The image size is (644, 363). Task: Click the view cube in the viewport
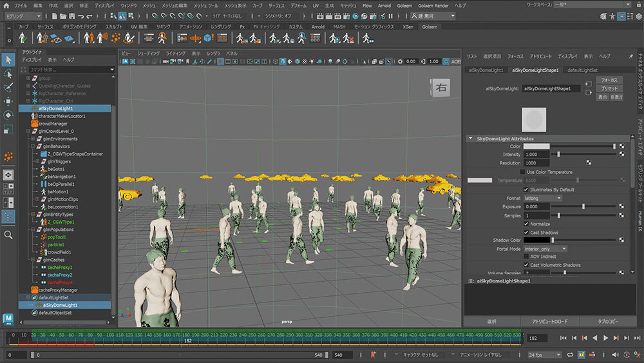pos(442,88)
